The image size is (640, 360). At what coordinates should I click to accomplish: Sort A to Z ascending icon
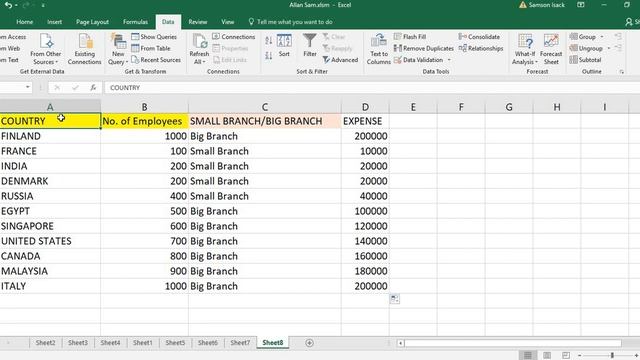(269, 40)
